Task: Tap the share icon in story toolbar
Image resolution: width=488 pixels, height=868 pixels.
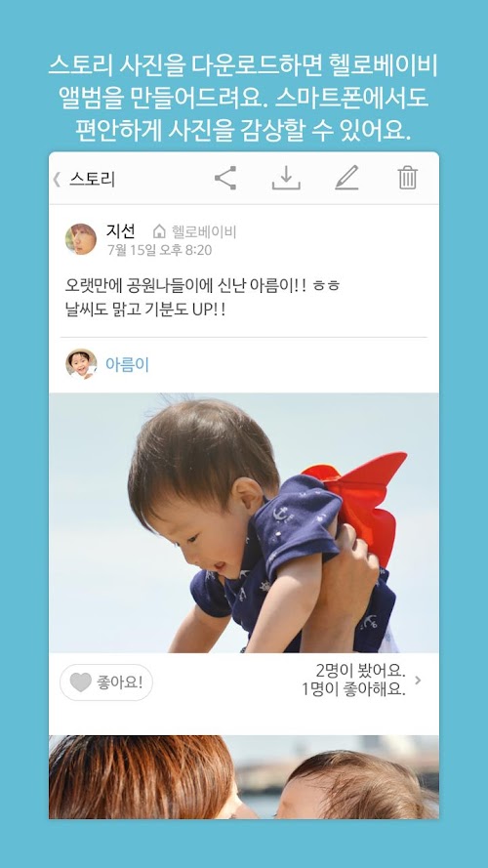Action: click(225, 179)
